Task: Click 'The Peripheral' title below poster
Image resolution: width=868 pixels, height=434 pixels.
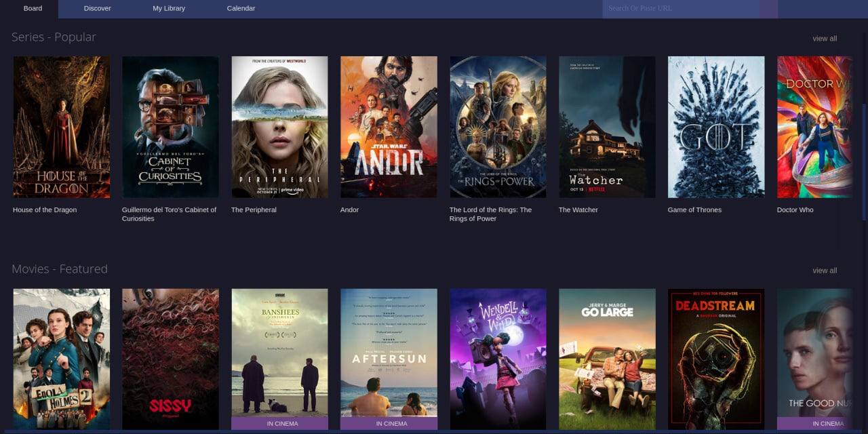Action: pyautogui.click(x=254, y=210)
